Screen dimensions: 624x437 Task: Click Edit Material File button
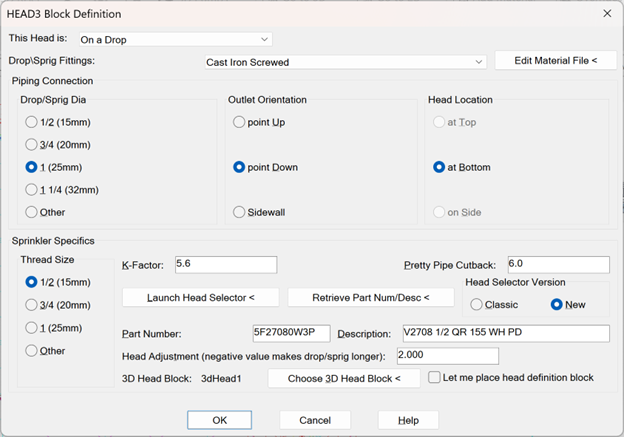[554, 62]
